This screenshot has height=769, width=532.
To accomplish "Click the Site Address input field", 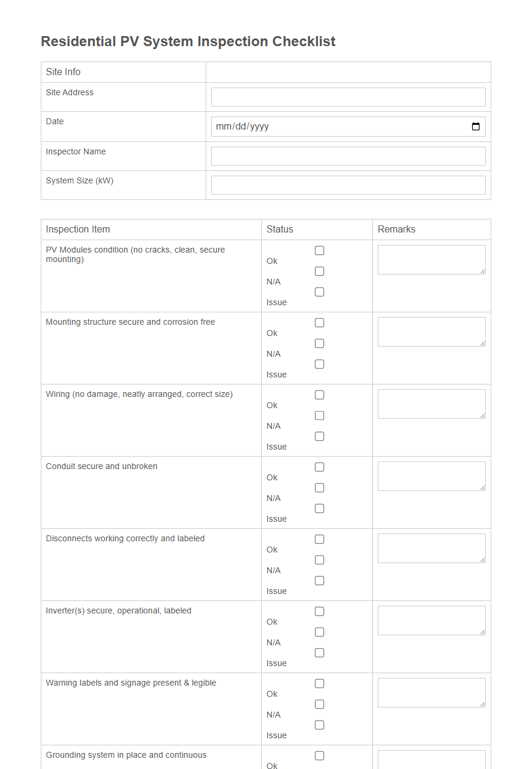I will click(x=348, y=96).
